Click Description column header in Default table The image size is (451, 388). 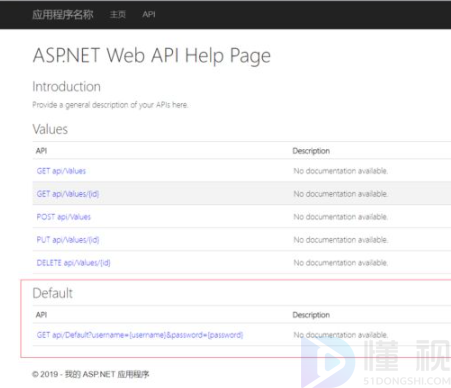311,315
